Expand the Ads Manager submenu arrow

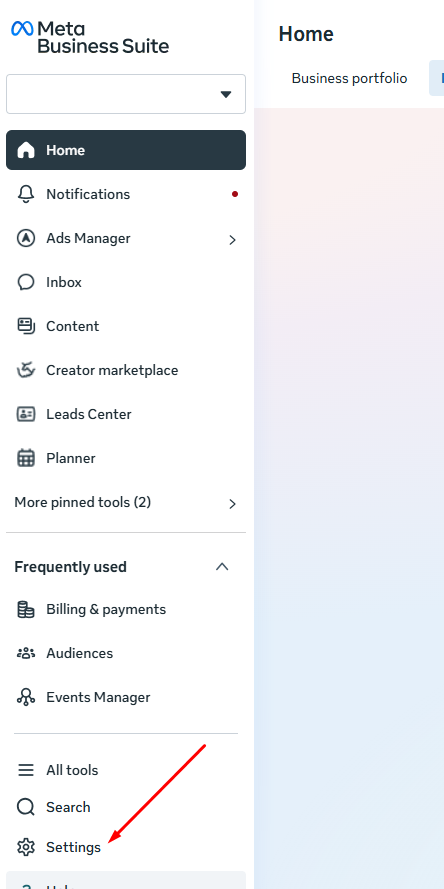coord(232,240)
